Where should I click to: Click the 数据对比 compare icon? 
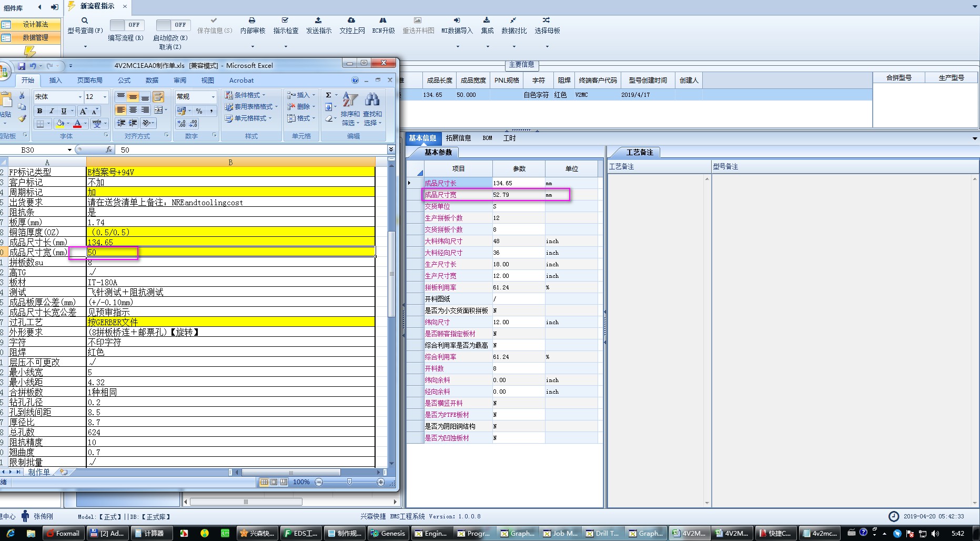click(x=513, y=20)
